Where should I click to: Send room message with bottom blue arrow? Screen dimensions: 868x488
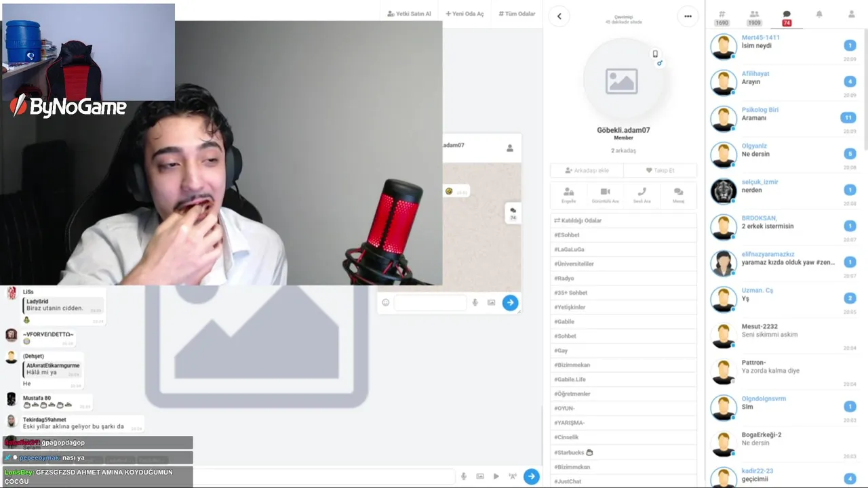pos(532,476)
